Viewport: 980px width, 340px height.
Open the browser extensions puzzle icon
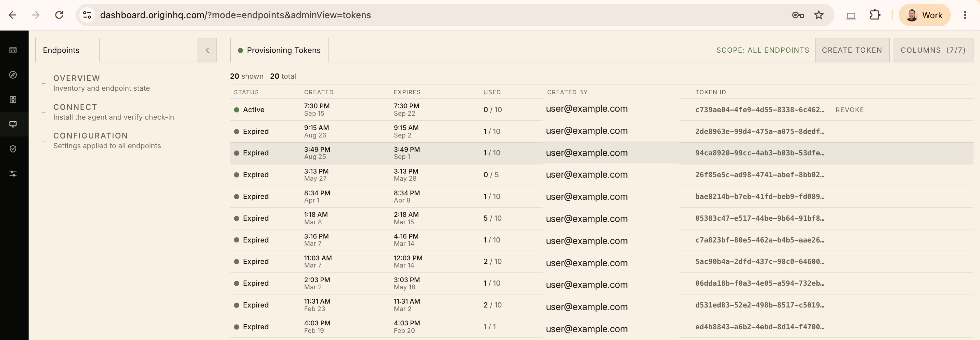pos(875,15)
